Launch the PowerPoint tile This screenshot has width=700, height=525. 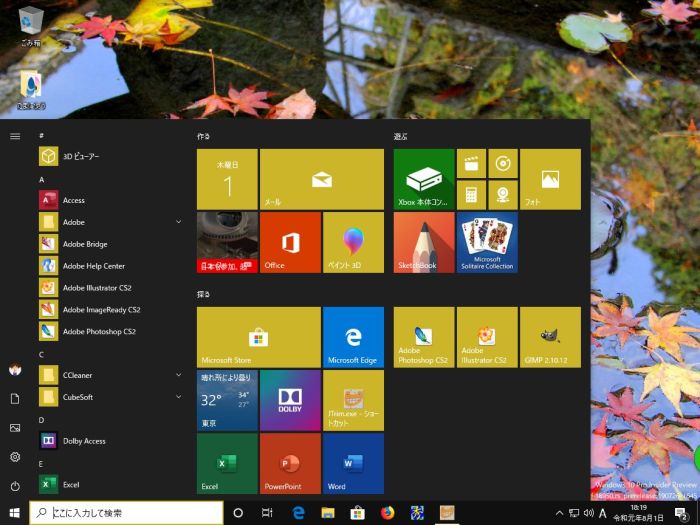(290, 463)
